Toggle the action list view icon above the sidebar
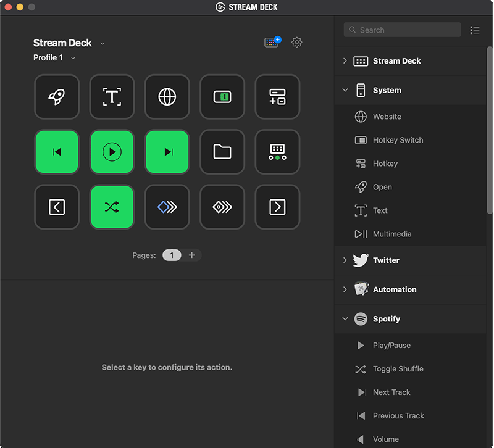Screen dimensions: 494x448 pyautogui.click(x=475, y=30)
